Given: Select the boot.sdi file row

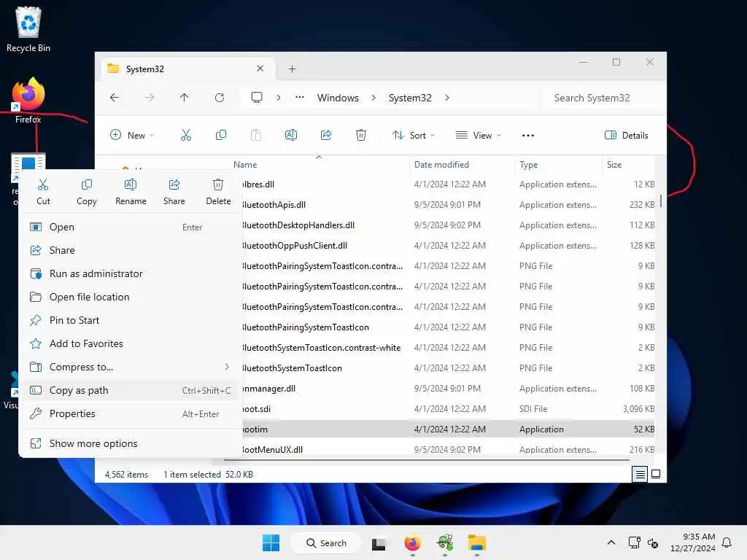Looking at the screenshot, I should click(449, 409).
